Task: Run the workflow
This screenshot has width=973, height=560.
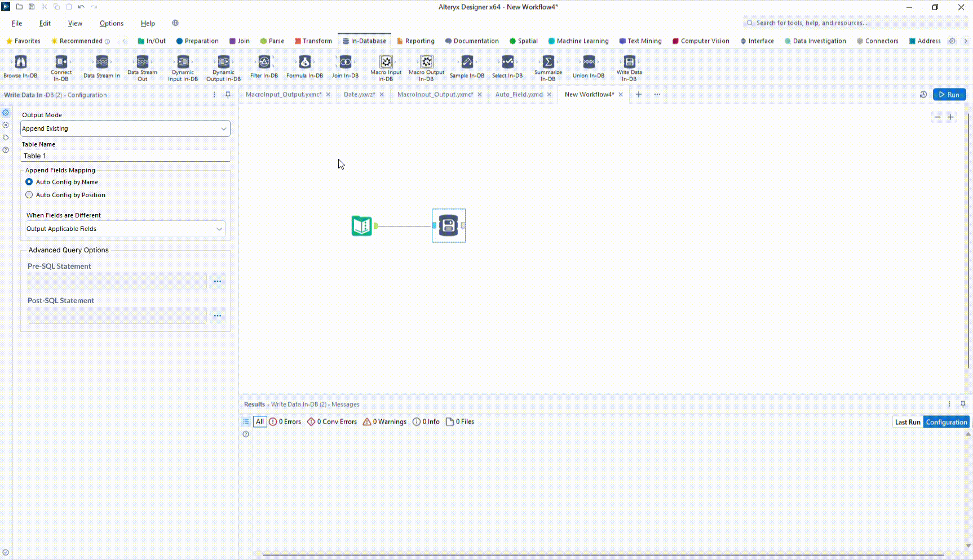Action: point(949,94)
